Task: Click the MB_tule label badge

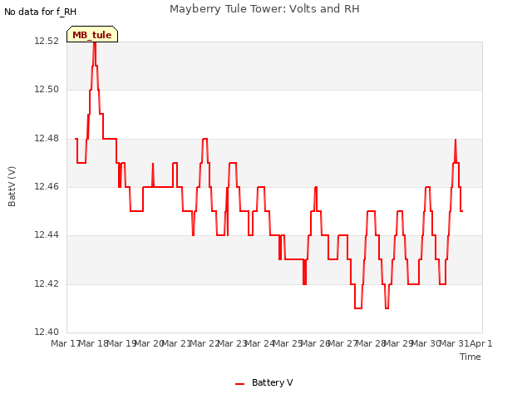Action: 92,34
